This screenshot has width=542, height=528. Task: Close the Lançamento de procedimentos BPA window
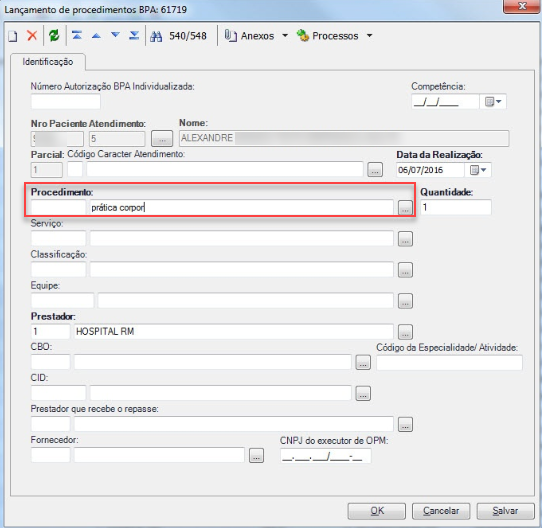click(522, 6)
